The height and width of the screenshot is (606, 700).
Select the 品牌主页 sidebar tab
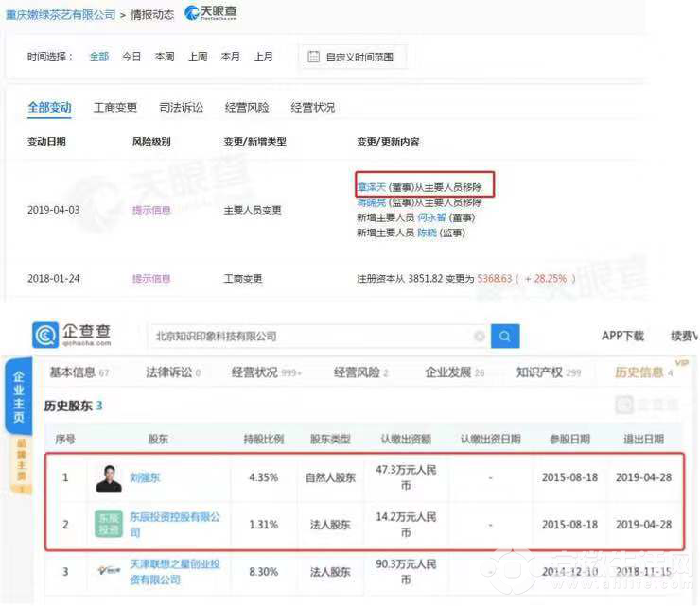click(x=22, y=465)
